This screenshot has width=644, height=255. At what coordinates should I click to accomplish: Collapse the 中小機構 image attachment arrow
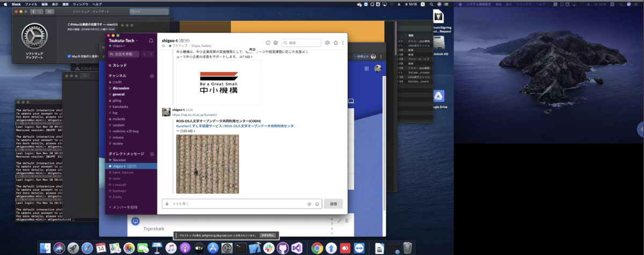252,57
